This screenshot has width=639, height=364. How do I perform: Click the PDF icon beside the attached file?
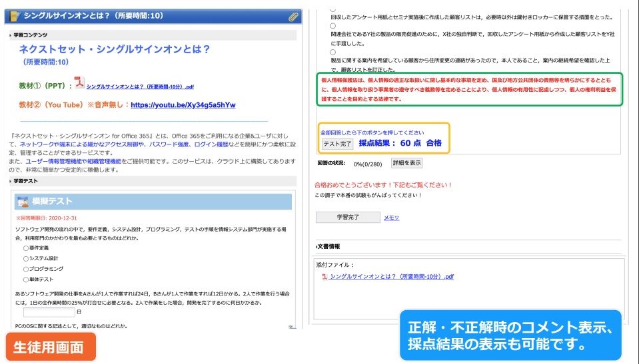click(x=324, y=277)
